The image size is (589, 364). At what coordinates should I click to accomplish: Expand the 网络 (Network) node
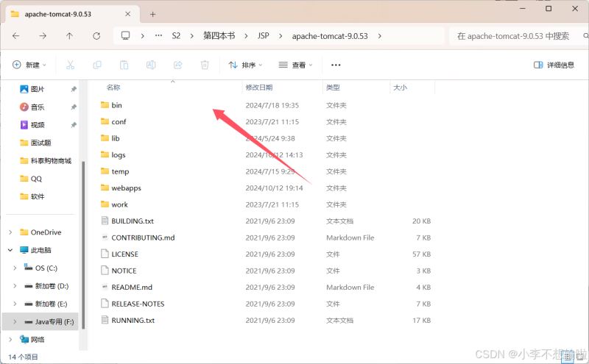click(10, 339)
